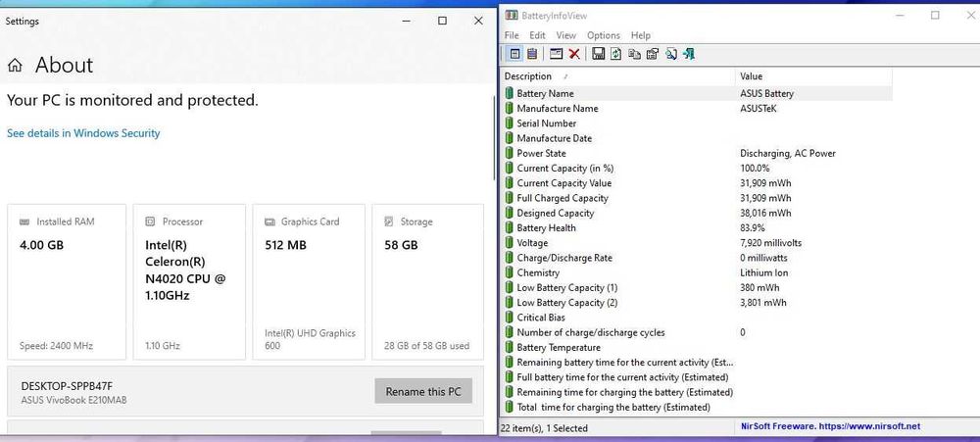Image resolution: width=980 pixels, height=442 pixels.
Task: Click the Discharging, AC Power value
Action: click(788, 153)
